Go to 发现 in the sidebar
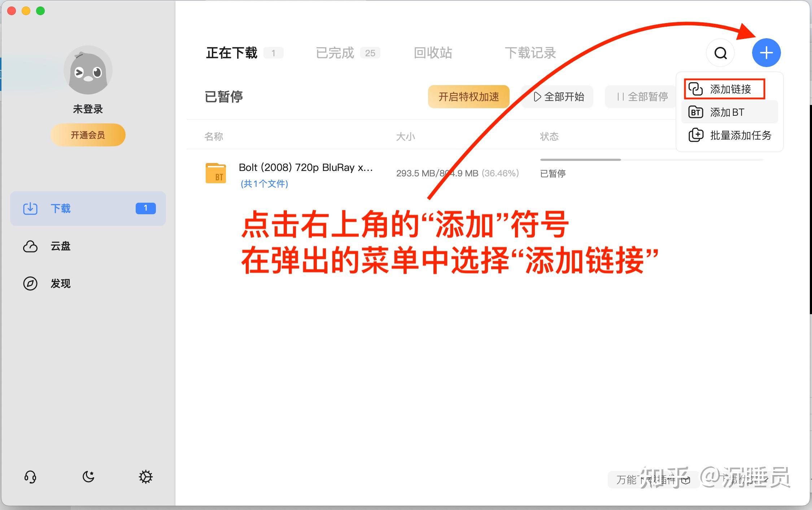 [x=88, y=284]
